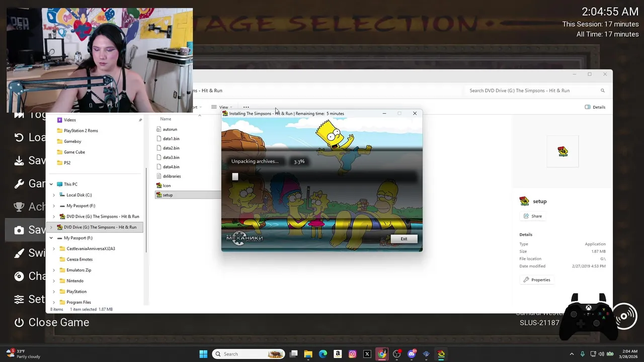Click the volume speaker tray icon
Viewport: 644px width, 362px height.
click(601, 354)
